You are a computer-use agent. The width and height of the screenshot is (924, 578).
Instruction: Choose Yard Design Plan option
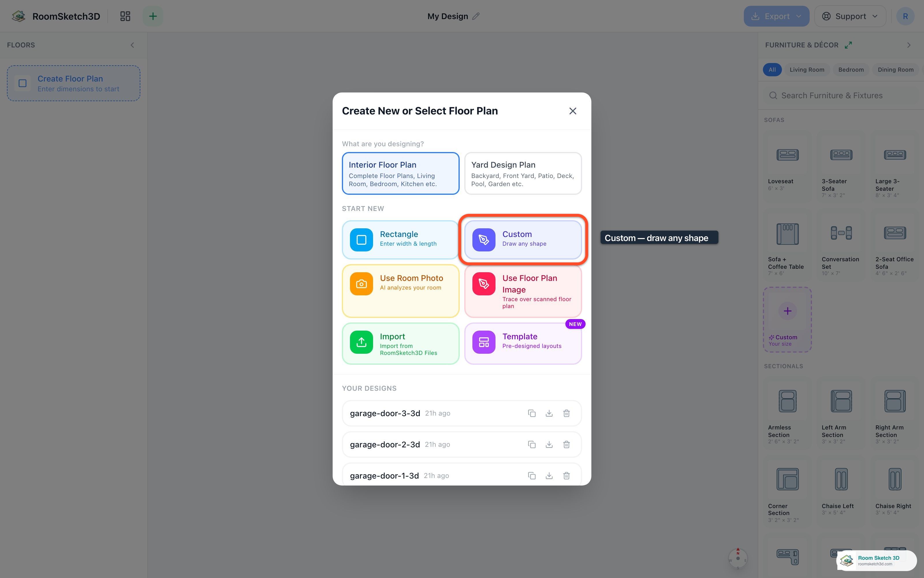[x=523, y=174]
